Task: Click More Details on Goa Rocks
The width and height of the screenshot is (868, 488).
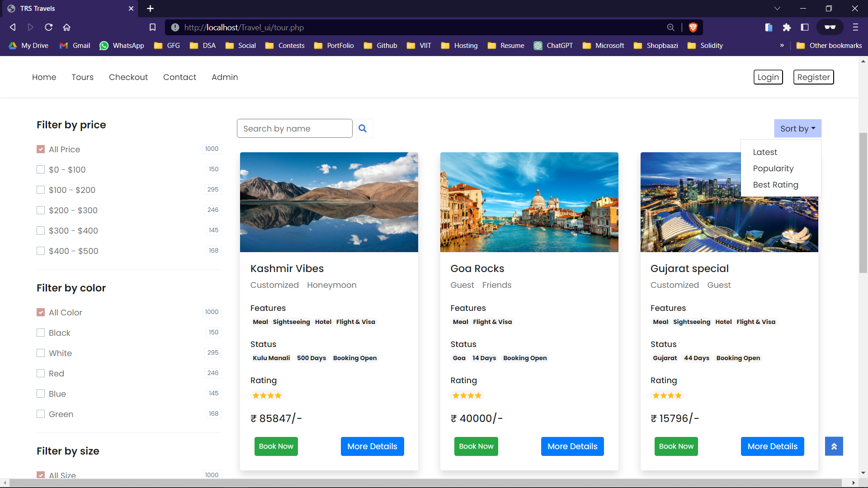Action: click(x=572, y=446)
